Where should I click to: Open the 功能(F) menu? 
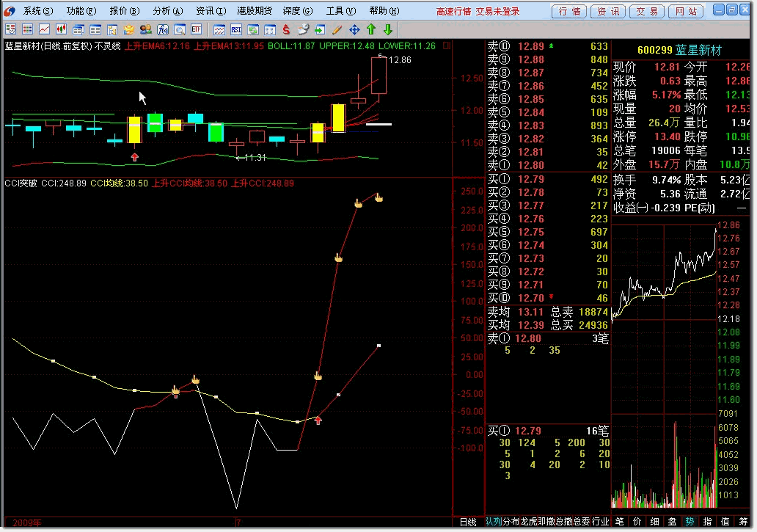pos(81,10)
